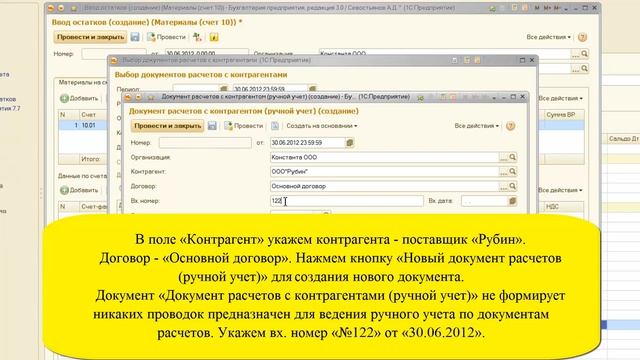Expand Создать на основании dropdown
Screen dimensions: 640x360
[x=322, y=126]
